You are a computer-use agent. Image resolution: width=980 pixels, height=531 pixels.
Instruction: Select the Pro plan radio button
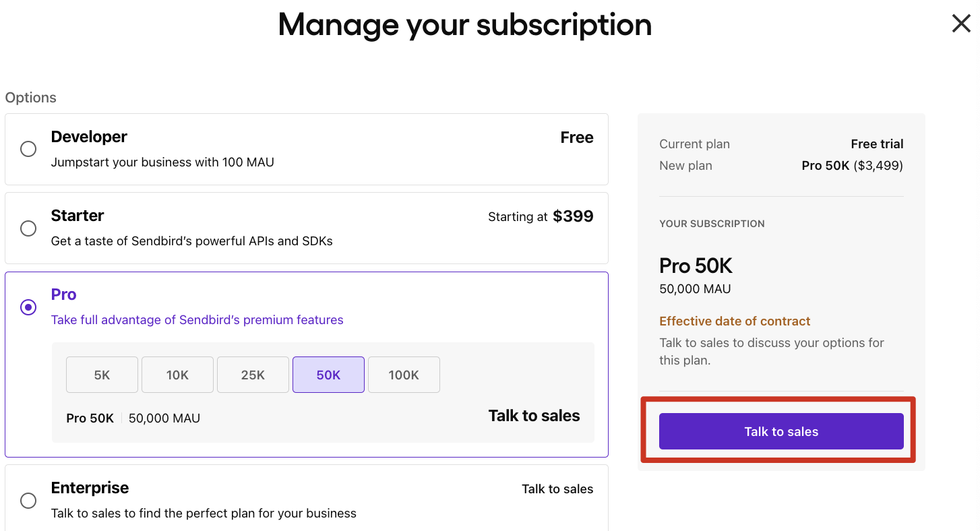click(28, 307)
